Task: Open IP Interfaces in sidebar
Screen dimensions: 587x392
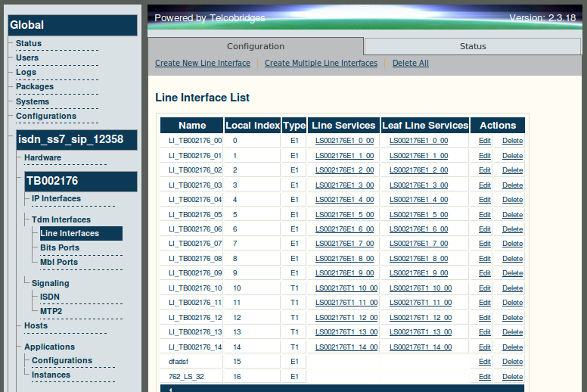Action: tap(56, 198)
